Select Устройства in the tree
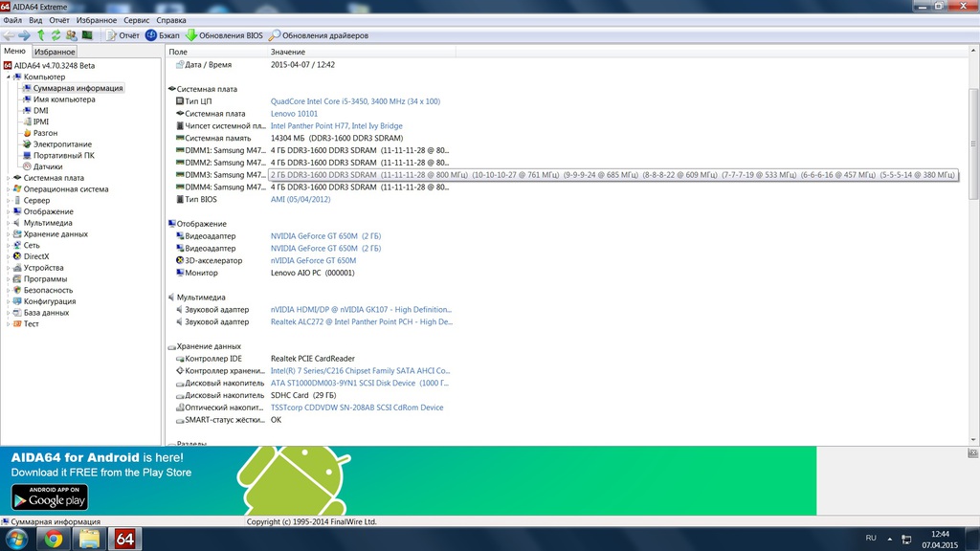 43,268
